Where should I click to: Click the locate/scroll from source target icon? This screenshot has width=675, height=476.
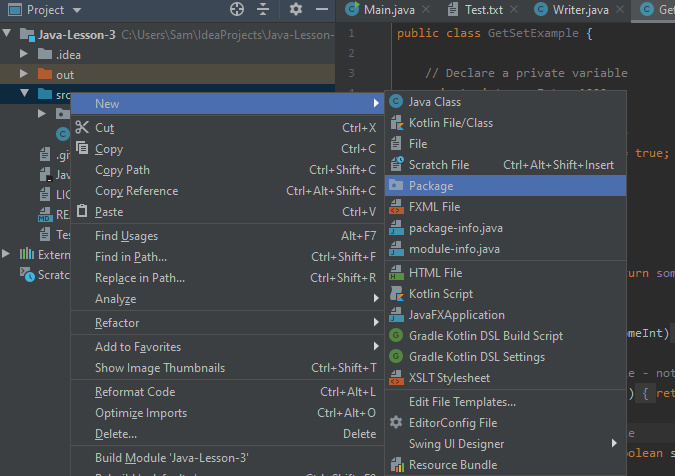[x=237, y=10]
